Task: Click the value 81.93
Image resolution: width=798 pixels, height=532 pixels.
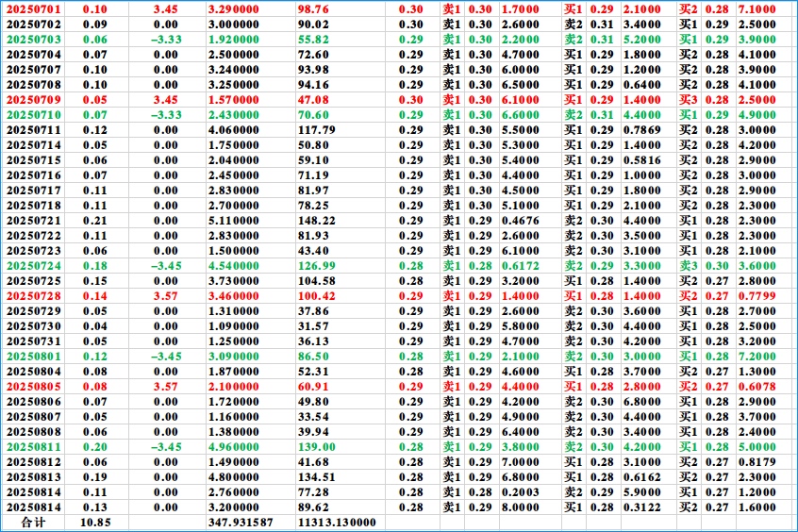Action: click(x=313, y=236)
